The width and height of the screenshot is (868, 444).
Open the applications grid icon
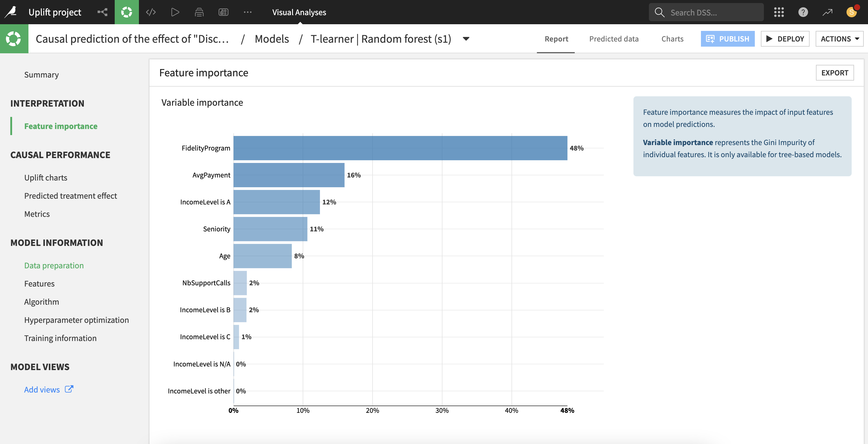(779, 12)
